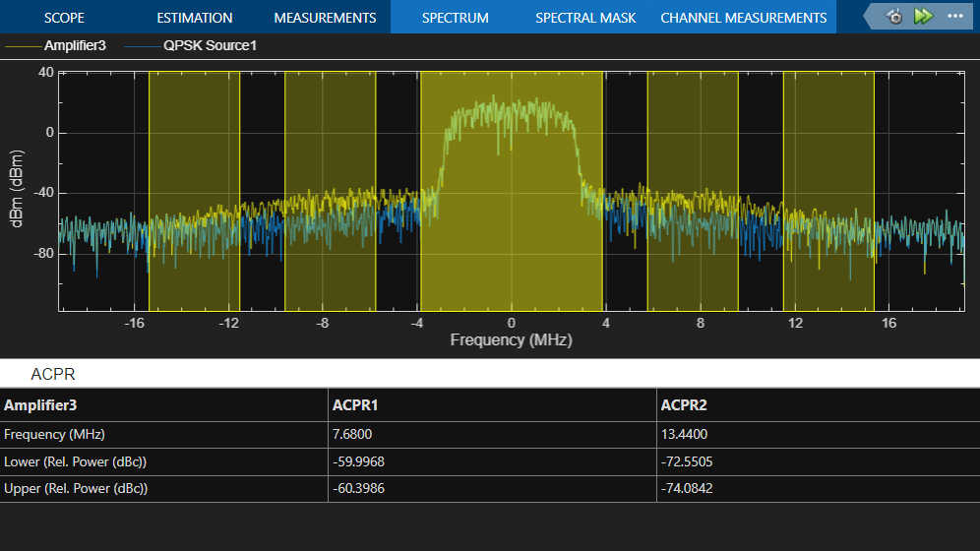Click the dBm (dBm) y-axis label
This screenshot has width=980, height=551.
click(x=17, y=189)
